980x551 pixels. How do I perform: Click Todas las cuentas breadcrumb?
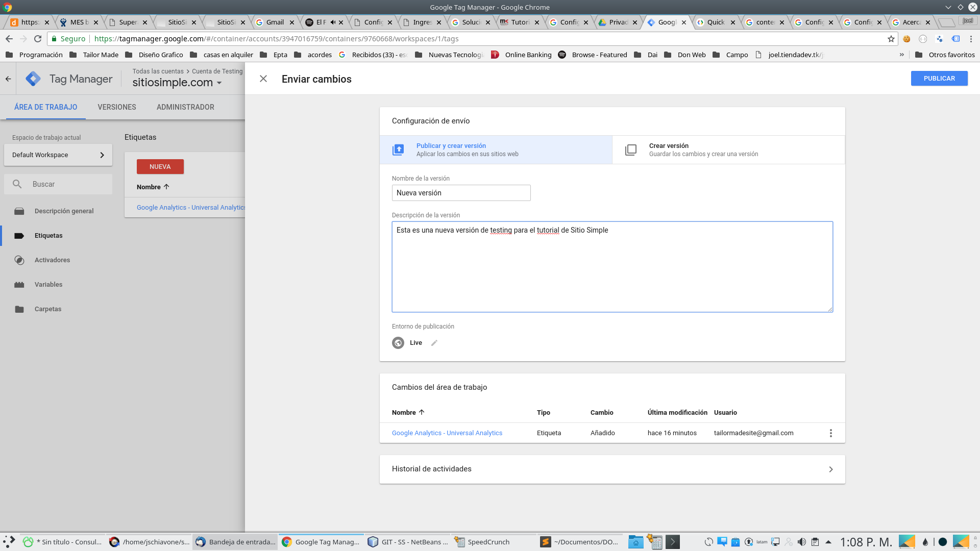tap(158, 71)
